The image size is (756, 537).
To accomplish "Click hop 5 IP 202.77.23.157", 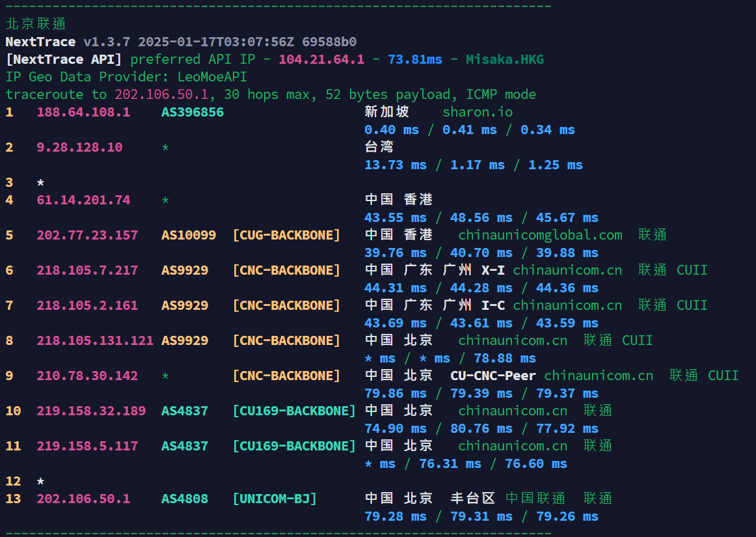I will [87, 235].
